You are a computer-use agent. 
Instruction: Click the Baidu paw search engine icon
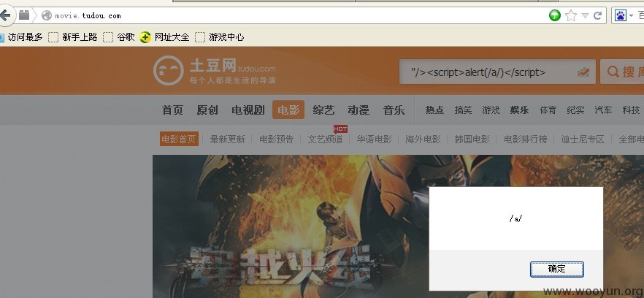tap(620, 15)
